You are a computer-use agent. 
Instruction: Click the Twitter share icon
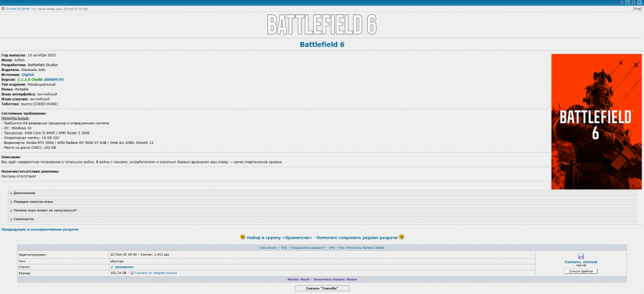628,3
